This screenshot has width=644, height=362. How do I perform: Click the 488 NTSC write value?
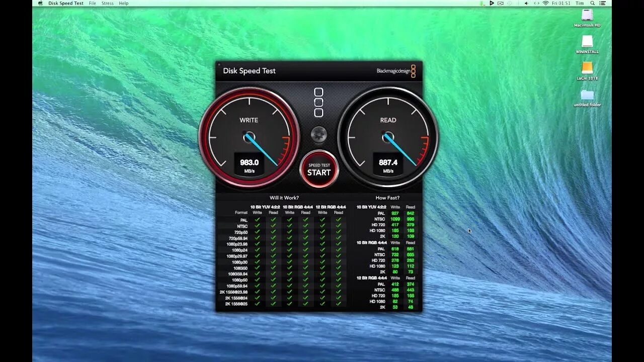click(395, 290)
